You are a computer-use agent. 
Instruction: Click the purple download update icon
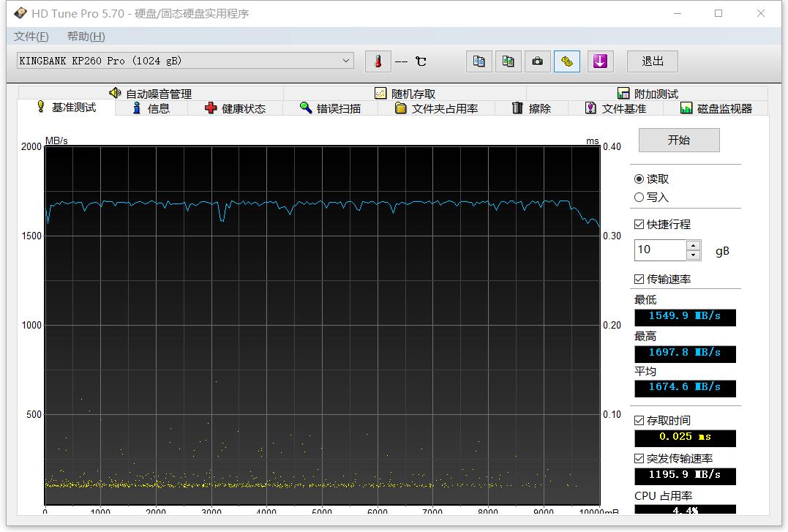pos(600,61)
